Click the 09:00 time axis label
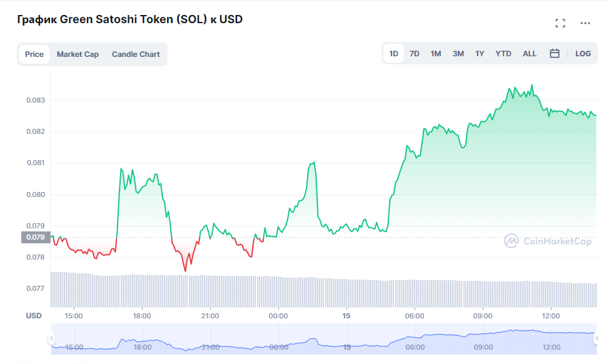611x364 pixels. pos(483,316)
